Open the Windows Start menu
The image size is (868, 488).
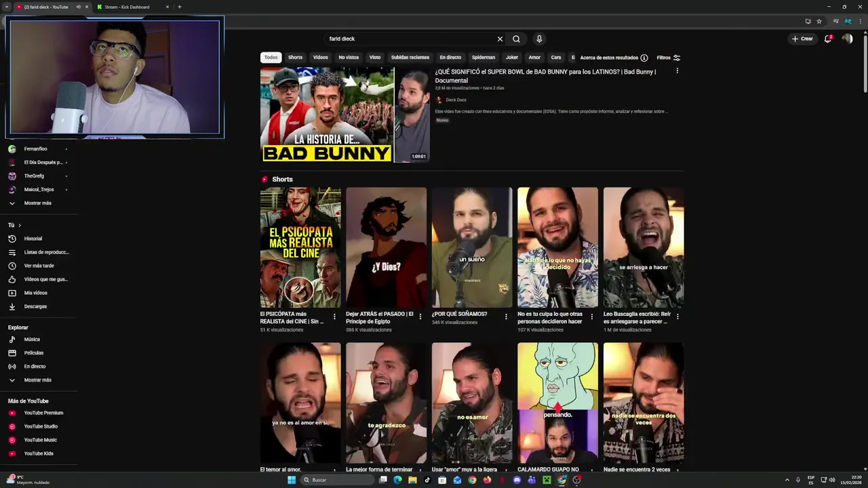click(x=292, y=480)
